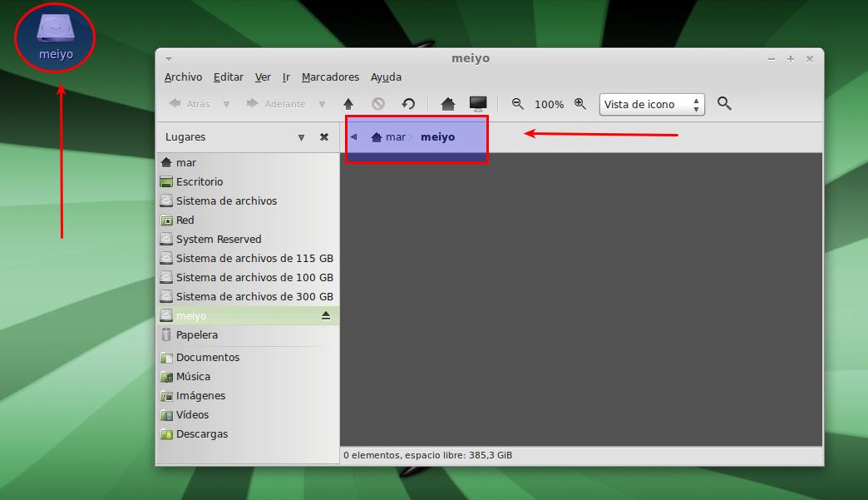Toggle the path bar left arrow
Image resolution: width=868 pixels, height=500 pixels.
[354, 137]
